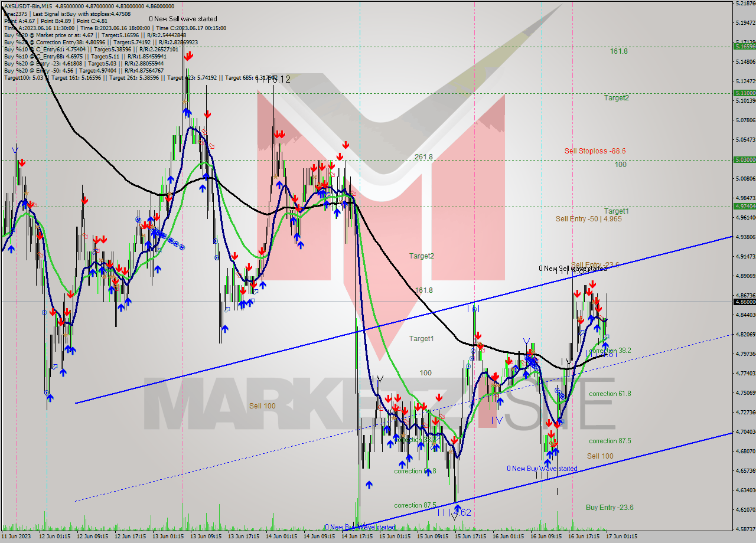Click the red 'Sell Stoploss -88.6' label

pos(595,151)
